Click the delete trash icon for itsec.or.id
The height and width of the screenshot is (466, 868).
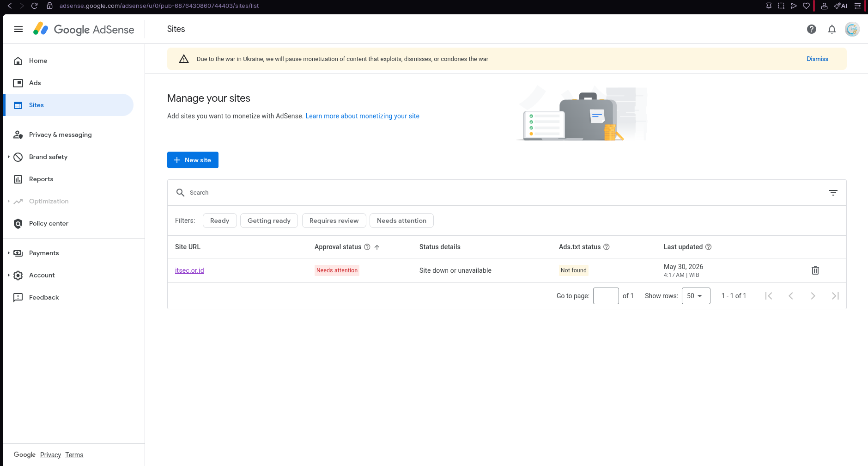(x=815, y=270)
